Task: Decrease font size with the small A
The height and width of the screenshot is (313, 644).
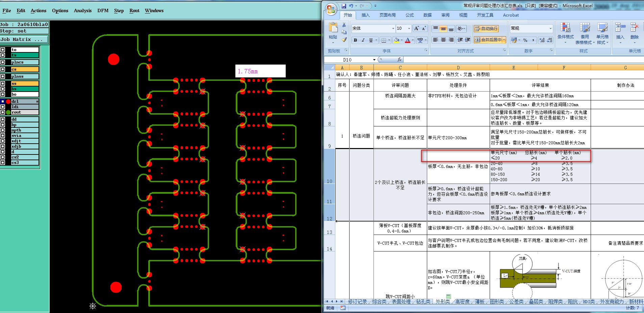Action: (x=423, y=28)
